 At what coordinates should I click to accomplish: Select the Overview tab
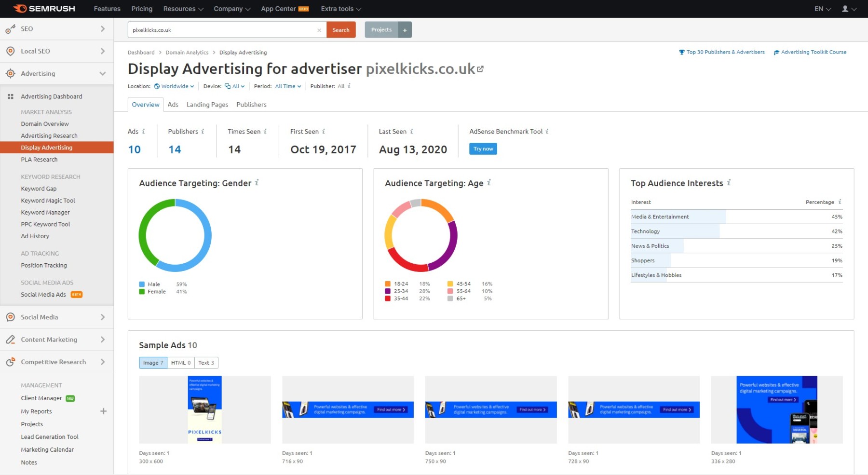[146, 105]
